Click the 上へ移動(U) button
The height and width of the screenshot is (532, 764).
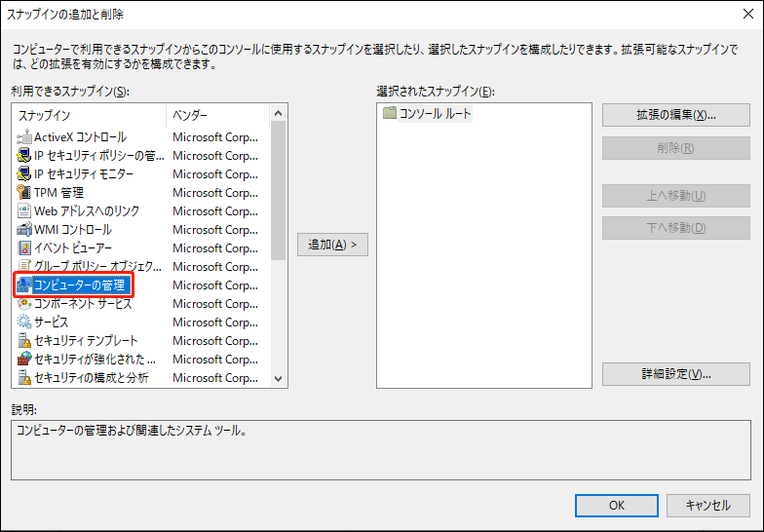676,195
